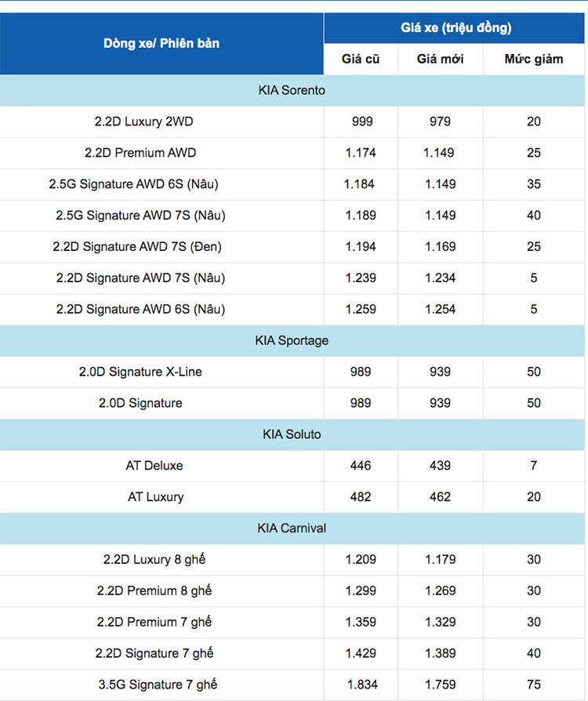Screen dimensions: 588x701
Task: Select the 'Giá cũ' column header
Action: coord(361,59)
